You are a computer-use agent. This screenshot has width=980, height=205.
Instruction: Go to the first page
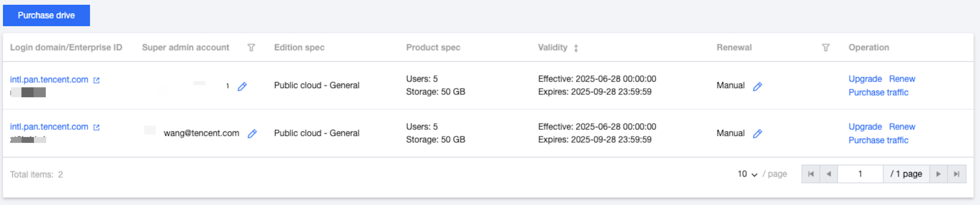(x=811, y=174)
